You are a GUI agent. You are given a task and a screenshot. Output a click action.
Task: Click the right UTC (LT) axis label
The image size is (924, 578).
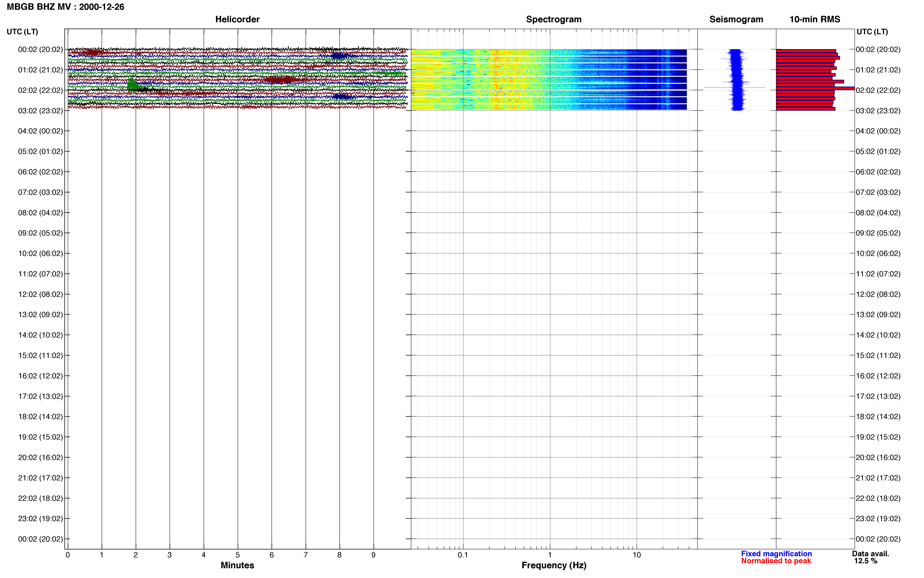point(872,32)
